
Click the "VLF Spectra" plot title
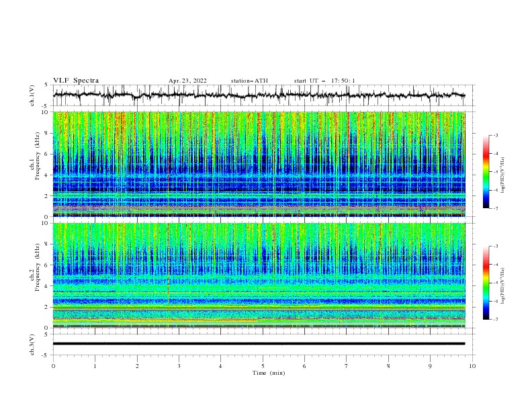pyautogui.click(x=76, y=81)
